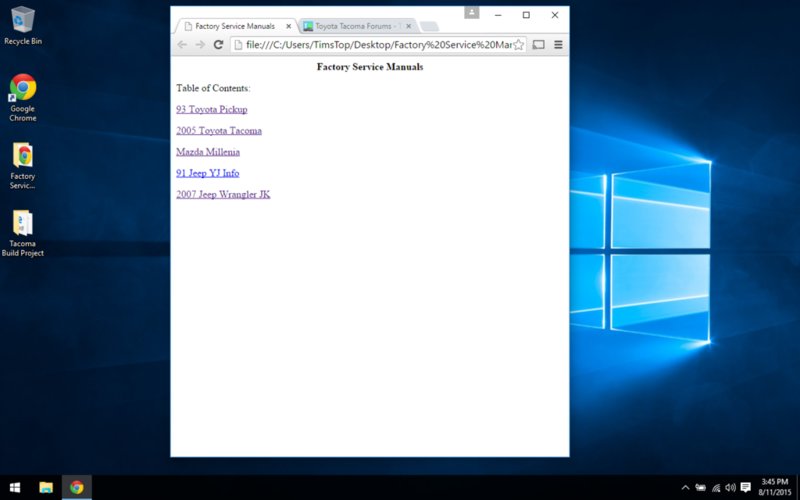Click the battery status tray icon
This screenshot has width=800, height=500.
pyautogui.click(x=701, y=488)
